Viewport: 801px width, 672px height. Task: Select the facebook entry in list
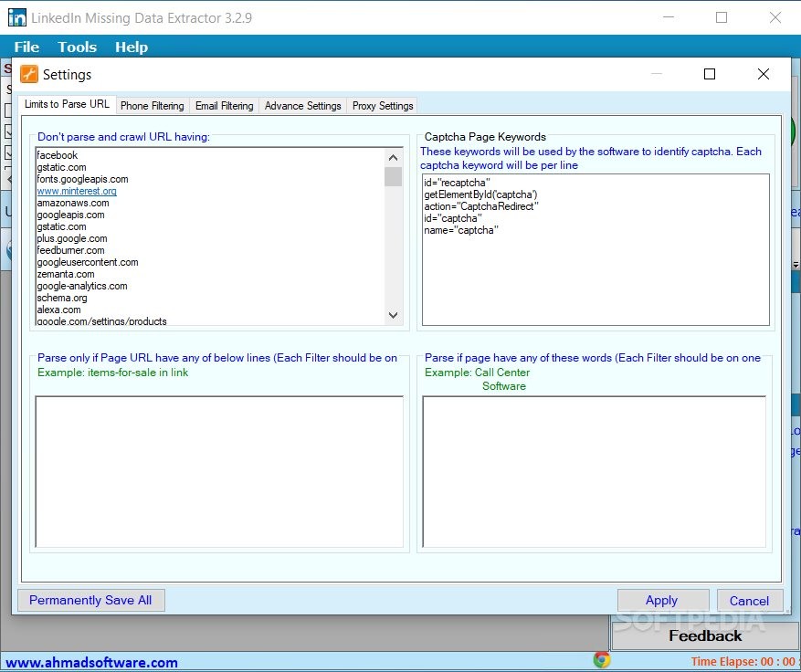pos(58,155)
